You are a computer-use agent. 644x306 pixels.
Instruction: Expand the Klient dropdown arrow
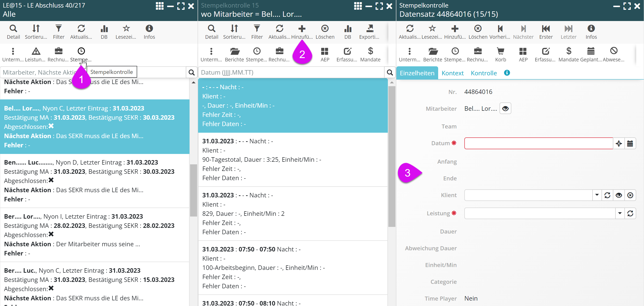pos(597,195)
